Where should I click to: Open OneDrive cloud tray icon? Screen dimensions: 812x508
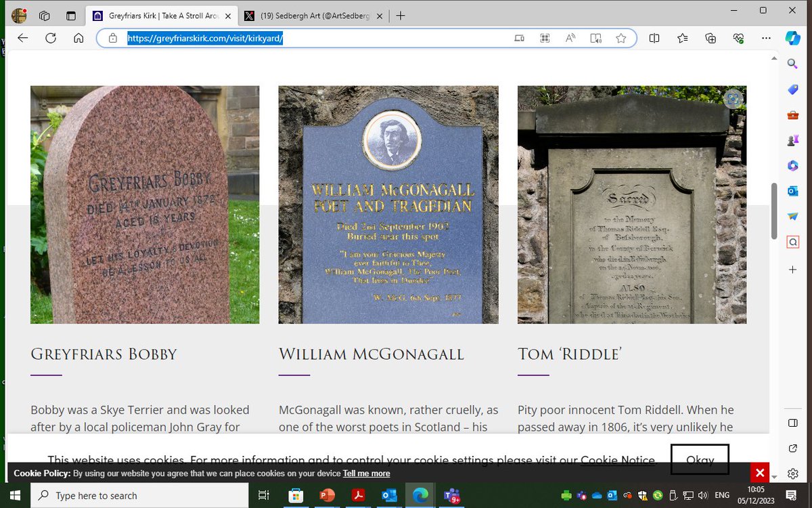coord(597,495)
